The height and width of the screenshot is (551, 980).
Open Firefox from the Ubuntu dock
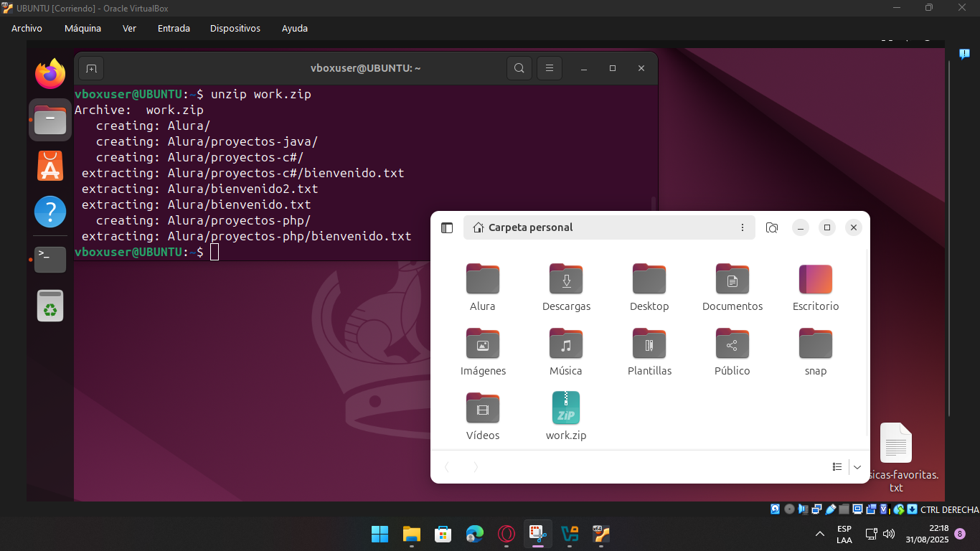click(x=50, y=73)
